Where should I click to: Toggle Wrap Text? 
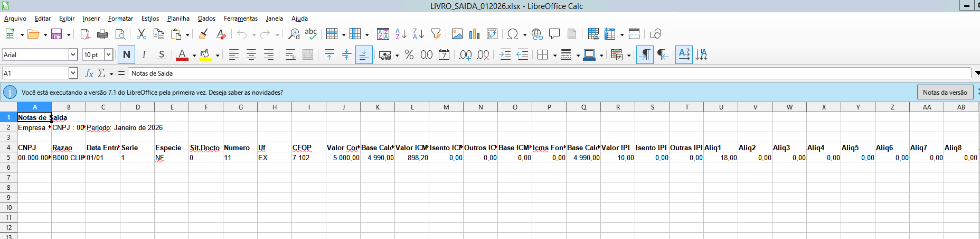290,55
